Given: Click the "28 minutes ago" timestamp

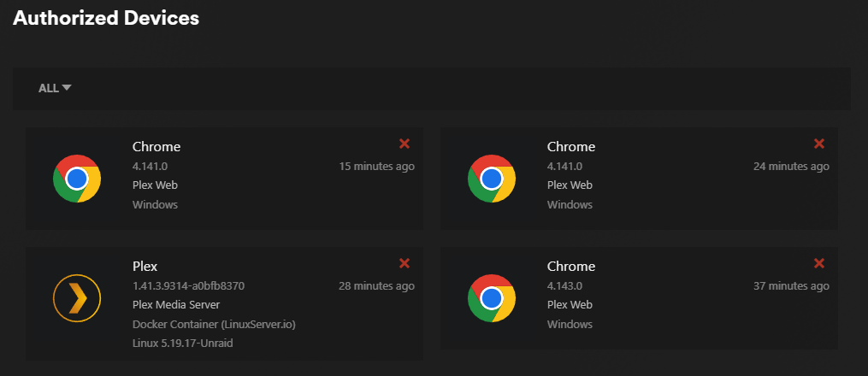Looking at the screenshot, I should click(x=376, y=285).
